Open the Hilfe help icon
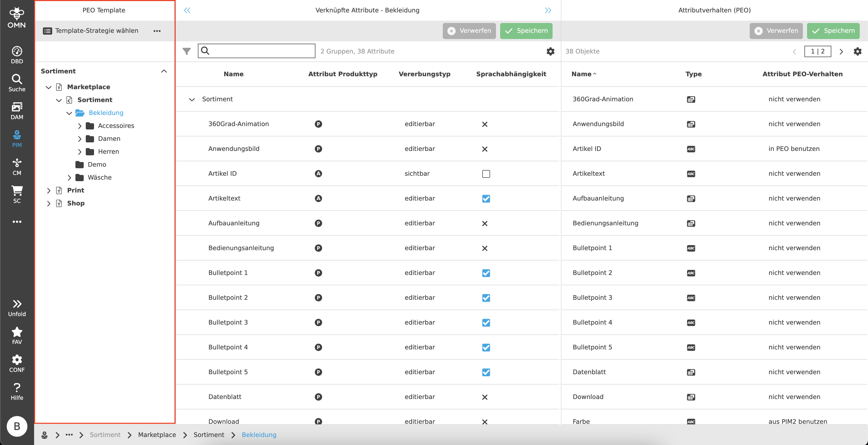The image size is (868, 445). point(17,391)
